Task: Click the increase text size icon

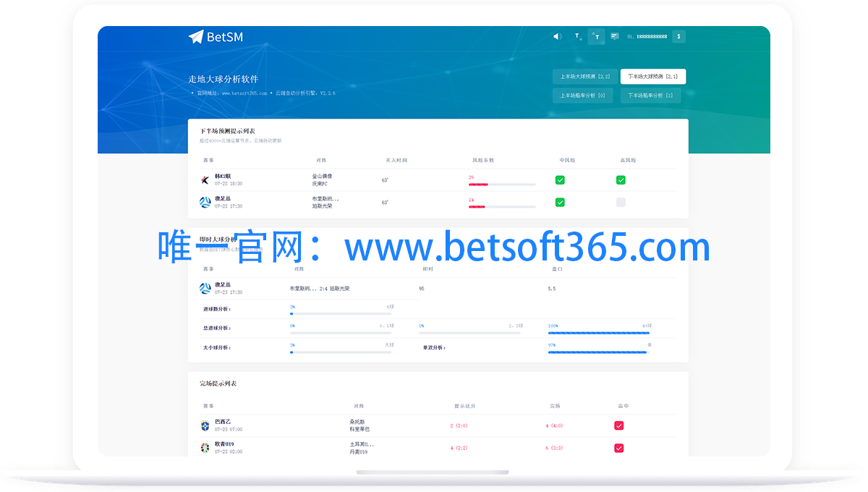Action: click(x=596, y=36)
